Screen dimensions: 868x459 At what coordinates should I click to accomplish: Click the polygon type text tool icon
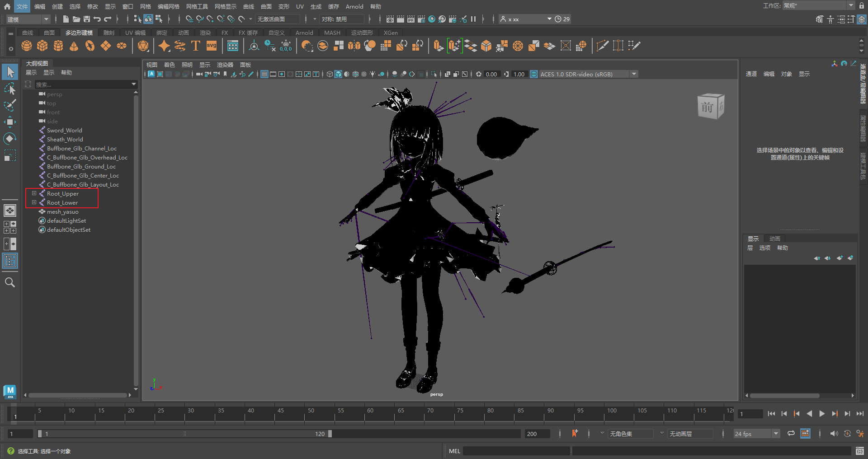coord(196,46)
